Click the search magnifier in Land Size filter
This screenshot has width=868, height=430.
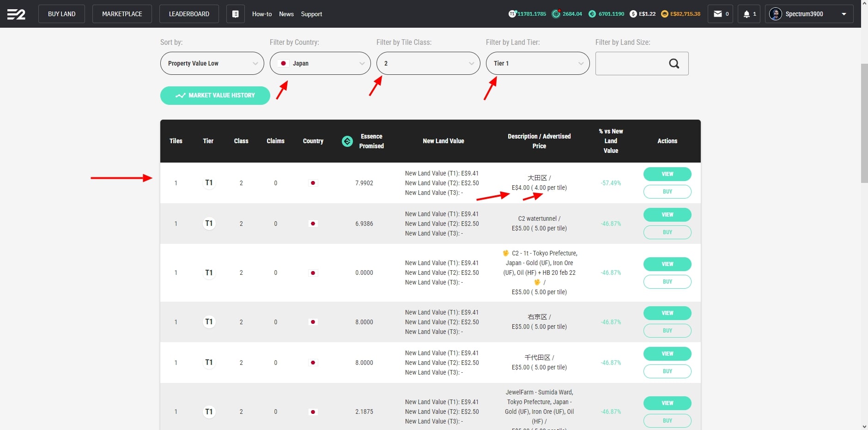click(x=674, y=64)
